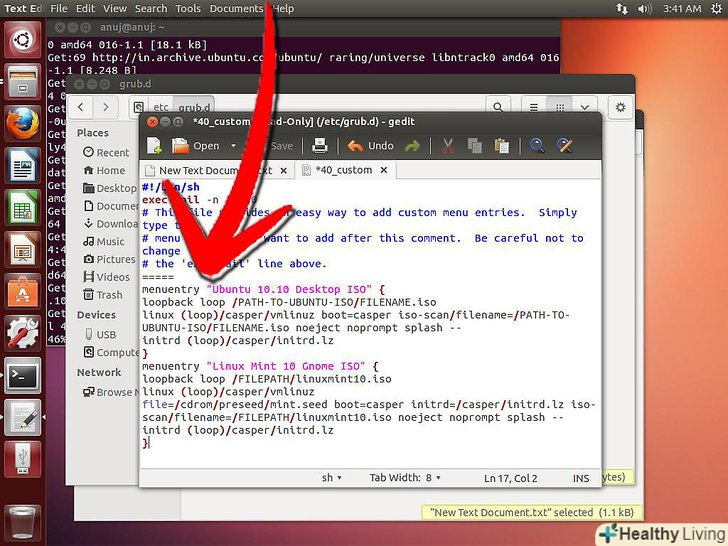Open the File menu
The height and width of the screenshot is (546, 728).
[58, 8]
